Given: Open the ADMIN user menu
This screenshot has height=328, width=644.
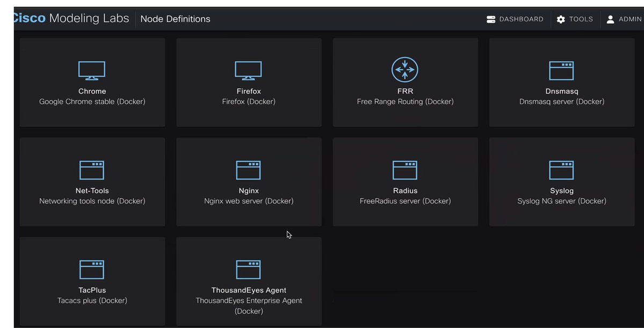Looking at the screenshot, I should point(624,19).
